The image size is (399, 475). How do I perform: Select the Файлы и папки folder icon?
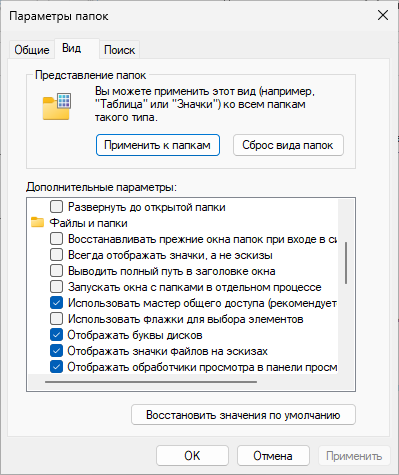37,222
